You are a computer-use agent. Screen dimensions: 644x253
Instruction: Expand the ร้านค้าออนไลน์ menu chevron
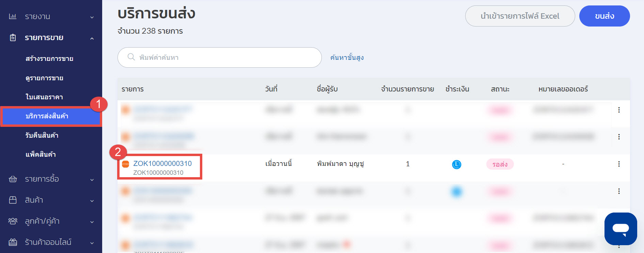92,243
